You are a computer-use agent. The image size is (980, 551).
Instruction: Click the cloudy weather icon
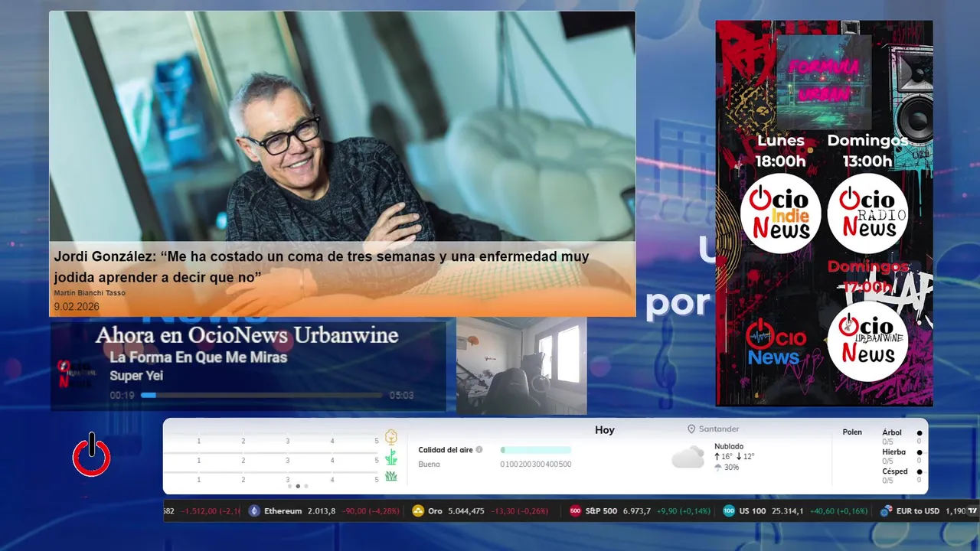pyautogui.click(x=688, y=457)
